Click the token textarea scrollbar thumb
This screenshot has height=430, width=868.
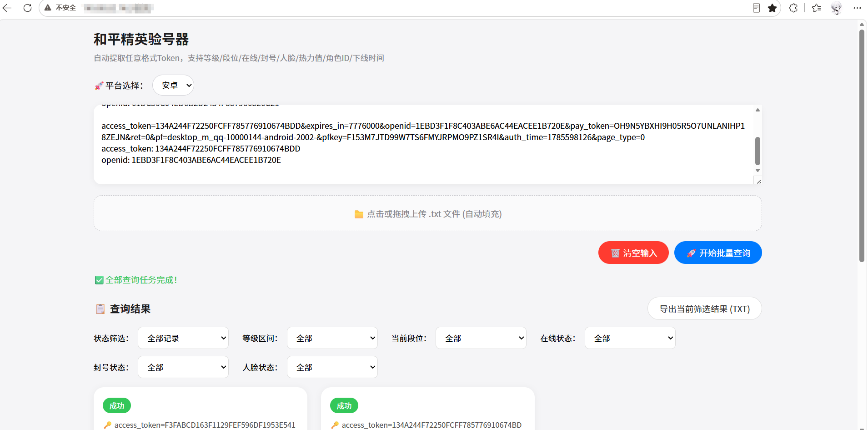click(758, 151)
